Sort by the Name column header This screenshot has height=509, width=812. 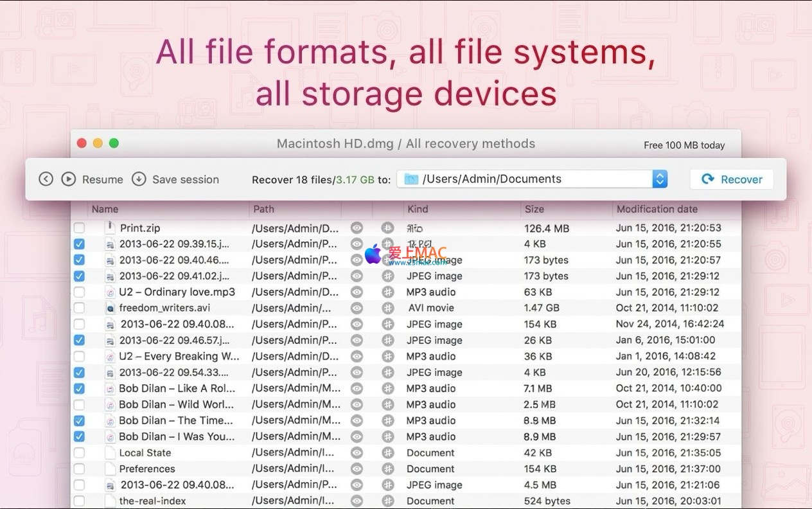(105, 209)
